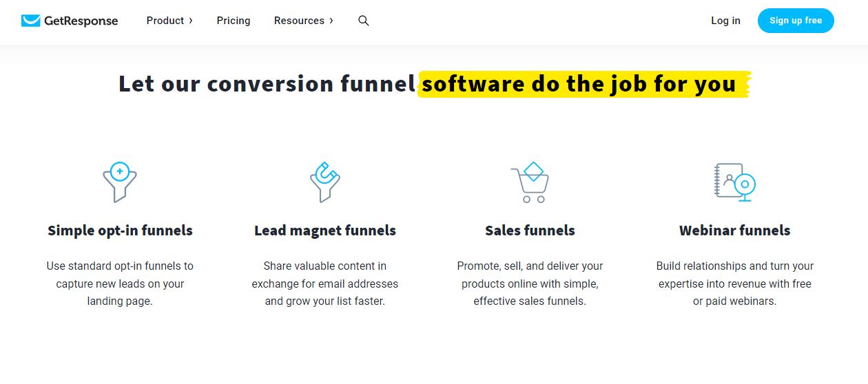Open the search magnifier icon
The image size is (868, 384).
click(364, 21)
